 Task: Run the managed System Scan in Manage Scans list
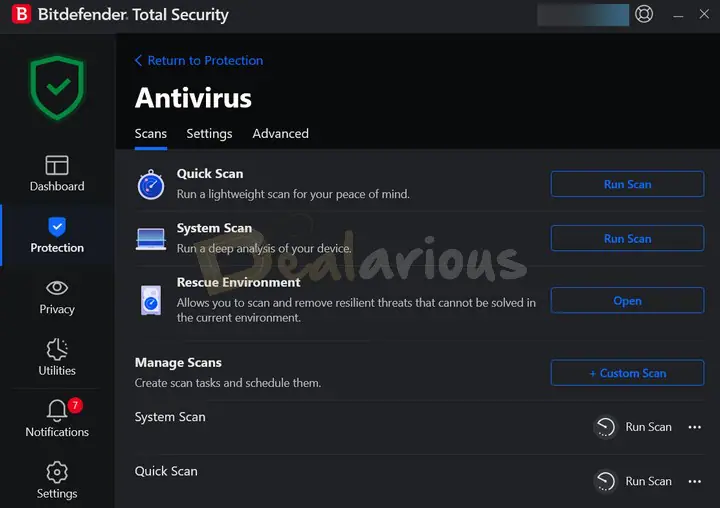tap(634, 427)
